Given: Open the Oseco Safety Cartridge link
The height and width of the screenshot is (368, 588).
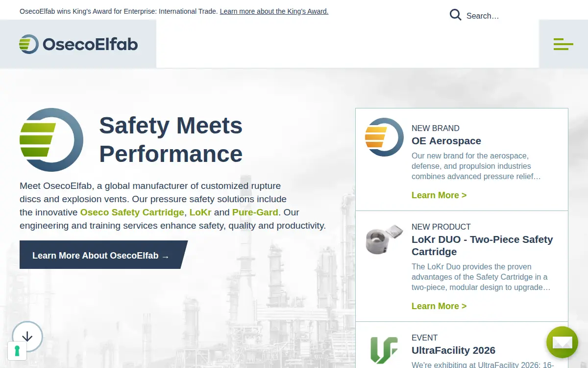Looking at the screenshot, I should tap(132, 212).
